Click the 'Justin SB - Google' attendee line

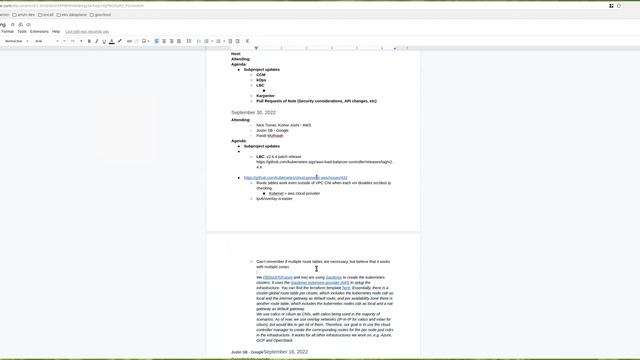[272, 131]
